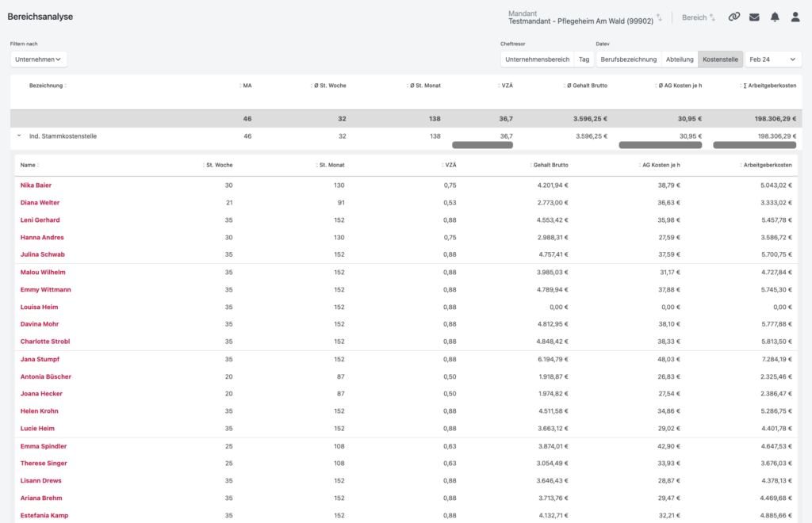
Task: Open the Unternehmen filter dropdown
Action: pos(38,59)
